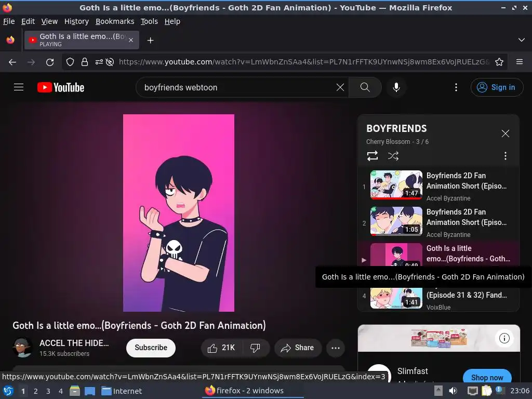The image size is (532, 399).
Task: Open the History menu
Action: click(x=77, y=21)
